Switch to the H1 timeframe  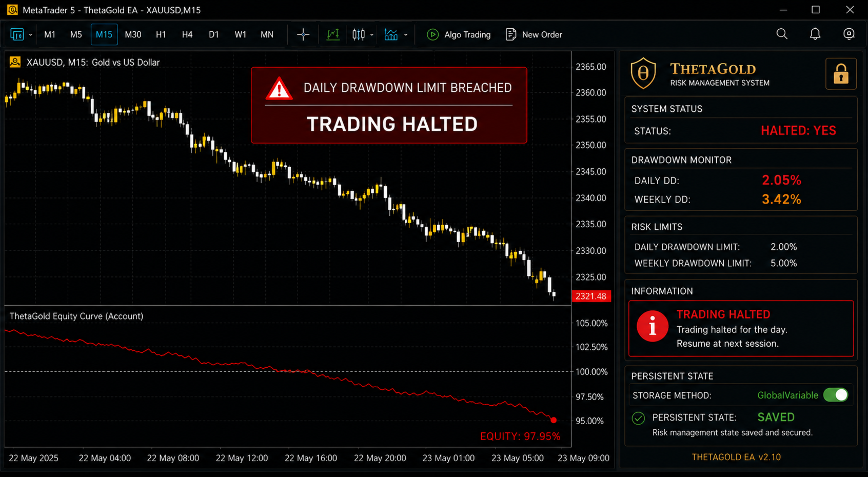coord(161,35)
